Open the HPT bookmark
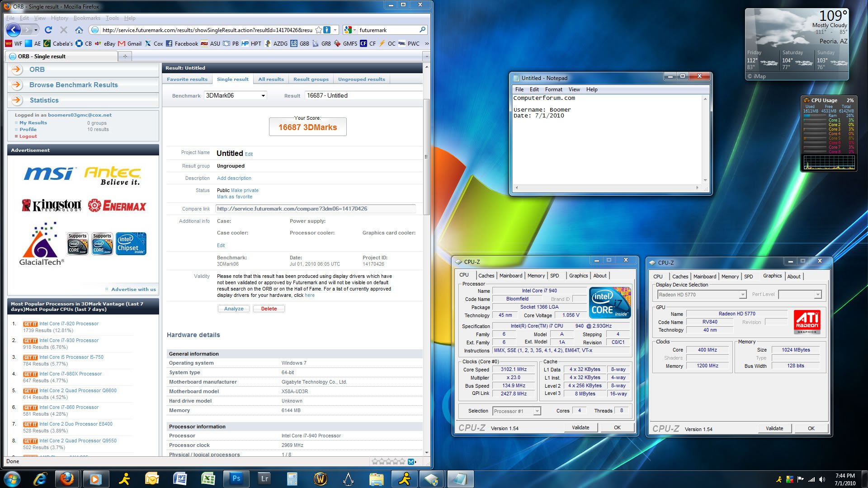 [252, 43]
